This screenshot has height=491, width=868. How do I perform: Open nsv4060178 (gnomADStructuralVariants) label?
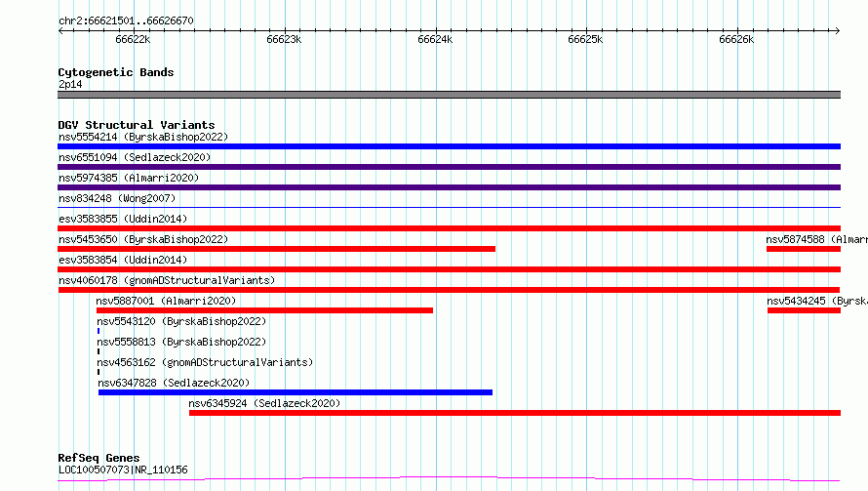[167, 280]
